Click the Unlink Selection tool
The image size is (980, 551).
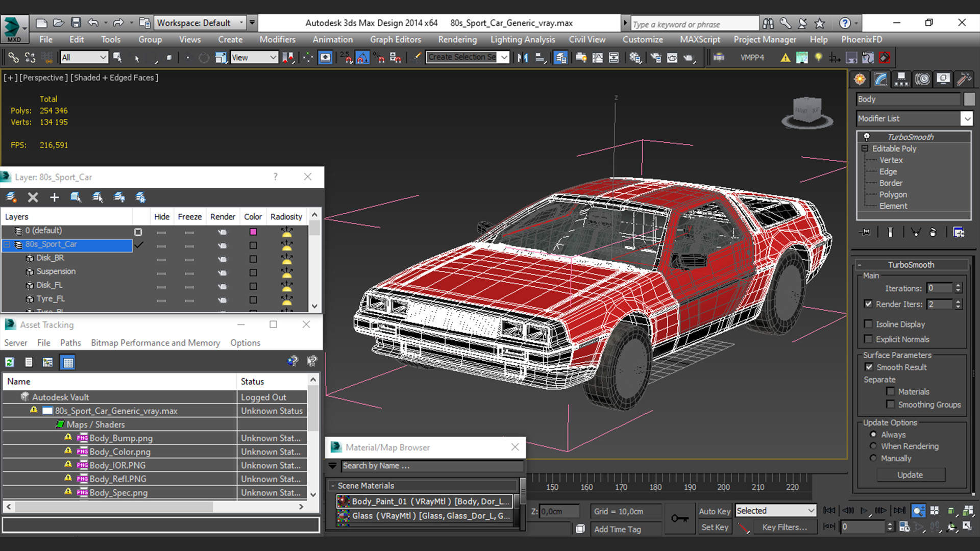tap(30, 58)
